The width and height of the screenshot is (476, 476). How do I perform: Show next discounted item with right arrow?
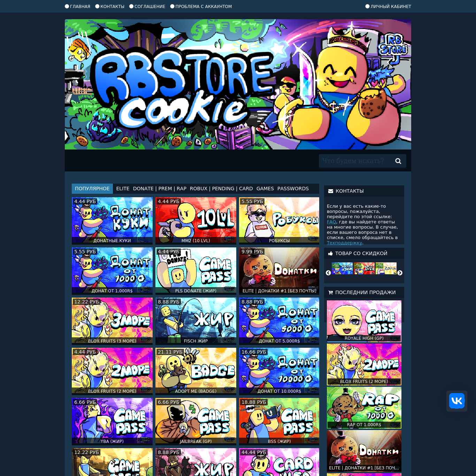click(400, 273)
